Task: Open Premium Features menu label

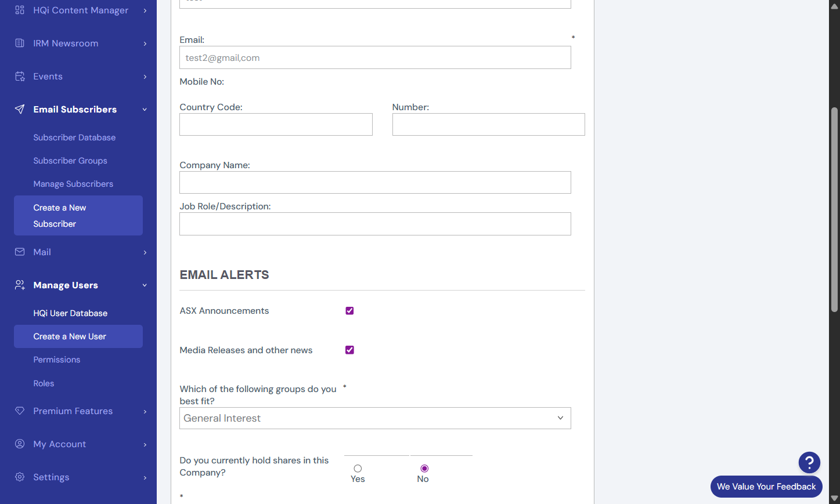Action: pyautogui.click(x=73, y=411)
